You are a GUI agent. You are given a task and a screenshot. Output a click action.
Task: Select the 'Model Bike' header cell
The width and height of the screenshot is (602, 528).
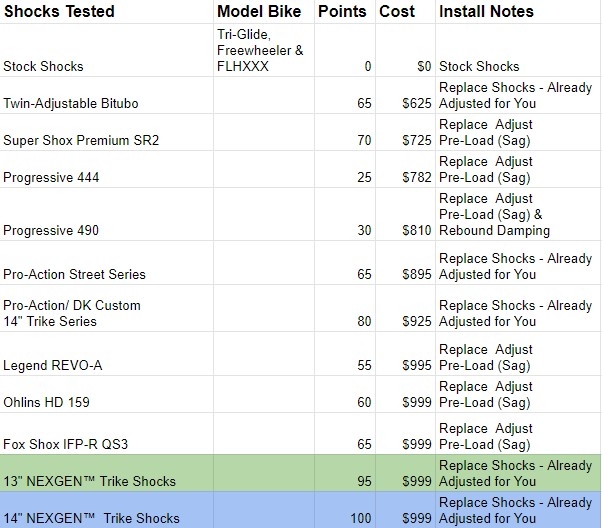(264, 12)
